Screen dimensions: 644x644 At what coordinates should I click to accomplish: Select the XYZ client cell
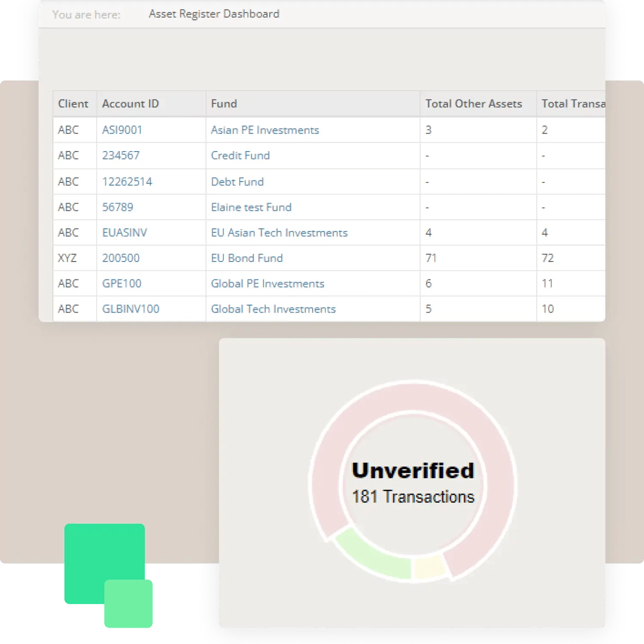67,258
